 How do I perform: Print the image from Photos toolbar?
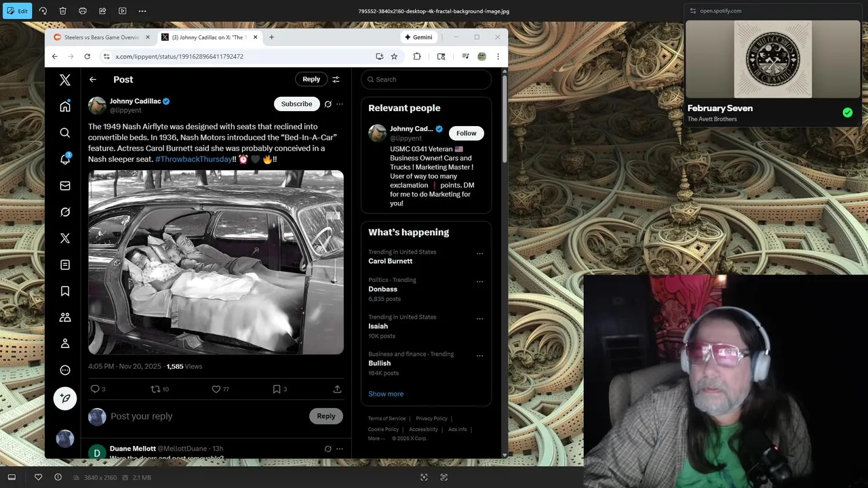coord(83,11)
